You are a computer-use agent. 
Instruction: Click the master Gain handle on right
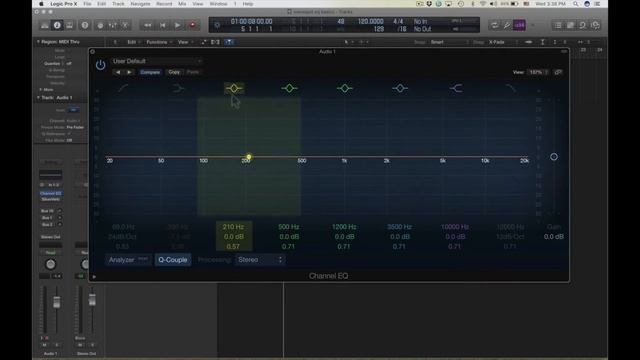(554, 157)
